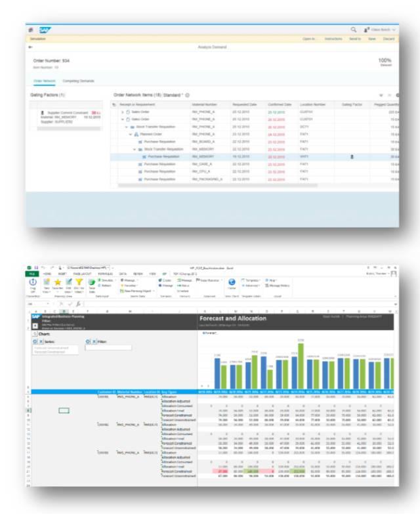Screen dimensions: 420x514
Task: Click the Series settings gear icon under Chart
Action: 35,341
